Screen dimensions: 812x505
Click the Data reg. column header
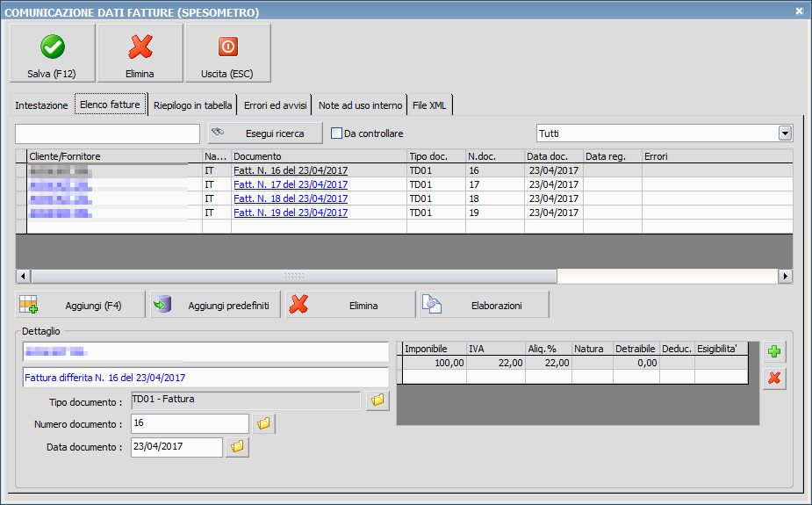(613, 156)
